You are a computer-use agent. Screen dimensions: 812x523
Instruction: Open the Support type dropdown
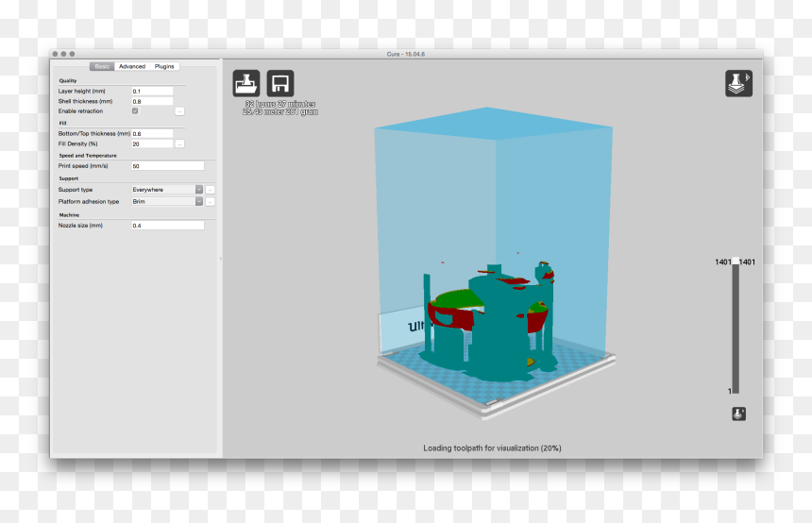(167, 190)
